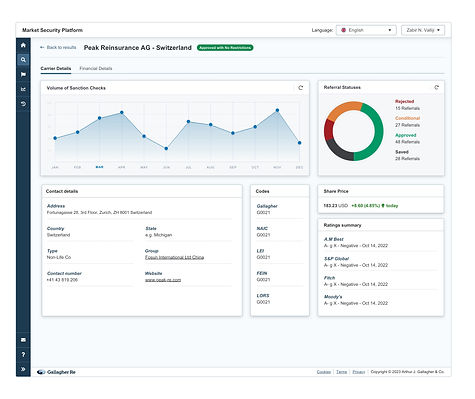475x399 pixels.
Task: Open the flag icon in sidebar
Action: pos(23,74)
